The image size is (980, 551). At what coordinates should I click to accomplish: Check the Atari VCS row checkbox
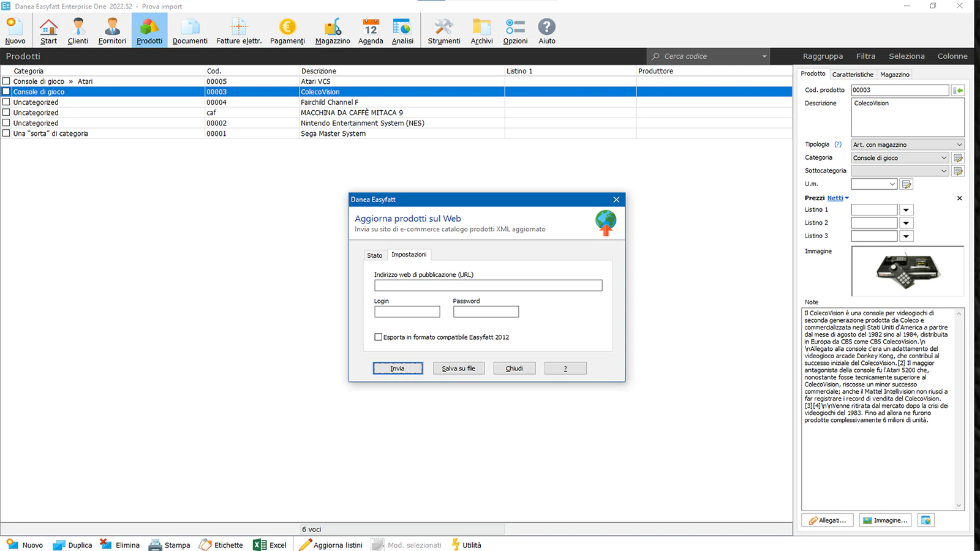6,81
